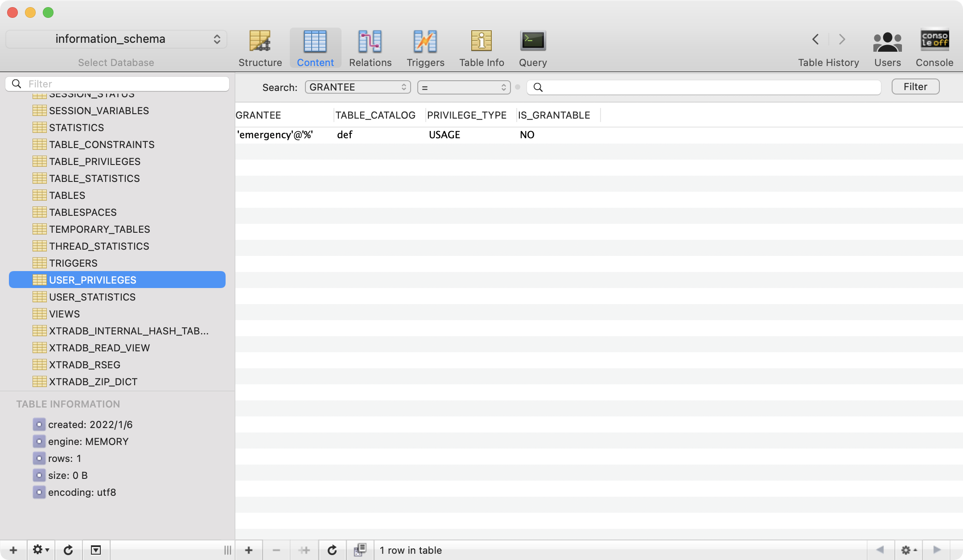Viewport: 963px width, 560px height.
Task: Select the TABLES table
Action: (117, 195)
